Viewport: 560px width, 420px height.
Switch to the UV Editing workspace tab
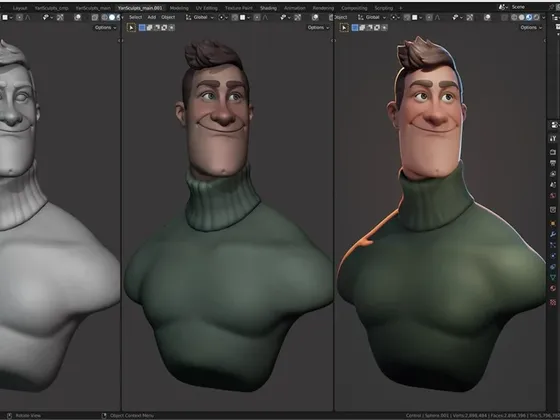tap(206, 8)
